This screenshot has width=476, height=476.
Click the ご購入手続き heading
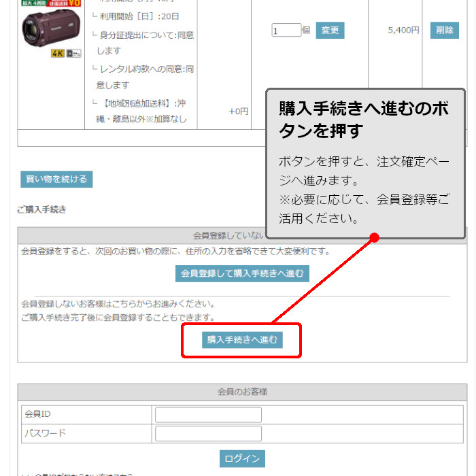coord(41,209)
